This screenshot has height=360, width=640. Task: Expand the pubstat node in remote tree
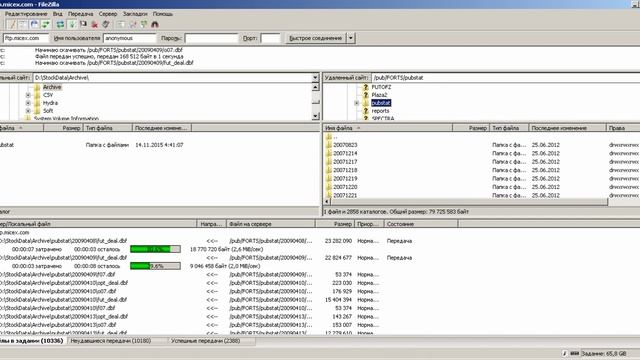[357, 103]
